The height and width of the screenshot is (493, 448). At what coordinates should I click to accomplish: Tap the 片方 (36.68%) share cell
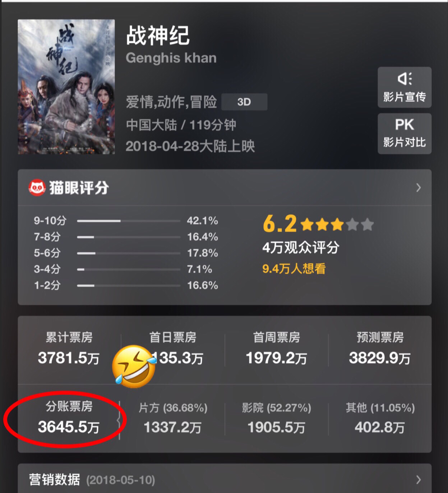173,418
